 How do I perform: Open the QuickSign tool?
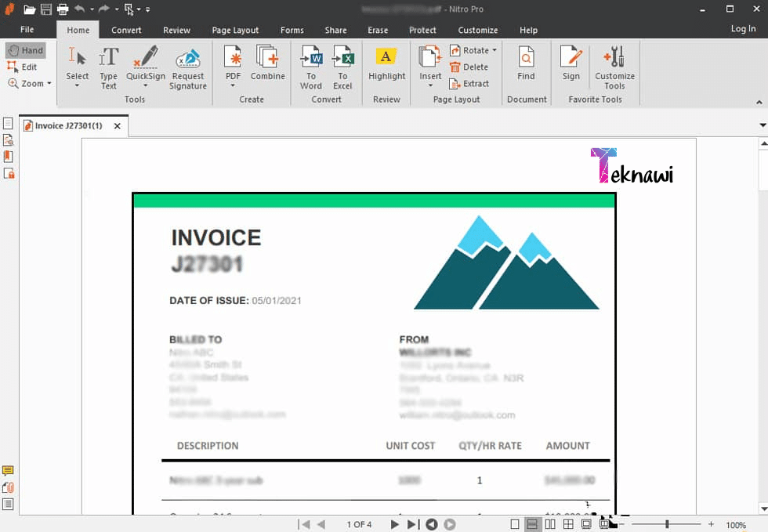[x=146, y=67]
